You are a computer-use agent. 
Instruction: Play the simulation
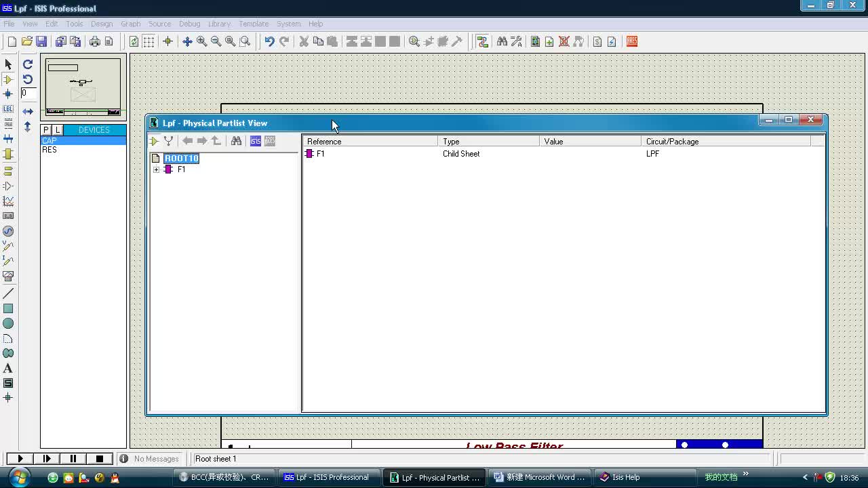pos(20,459)
